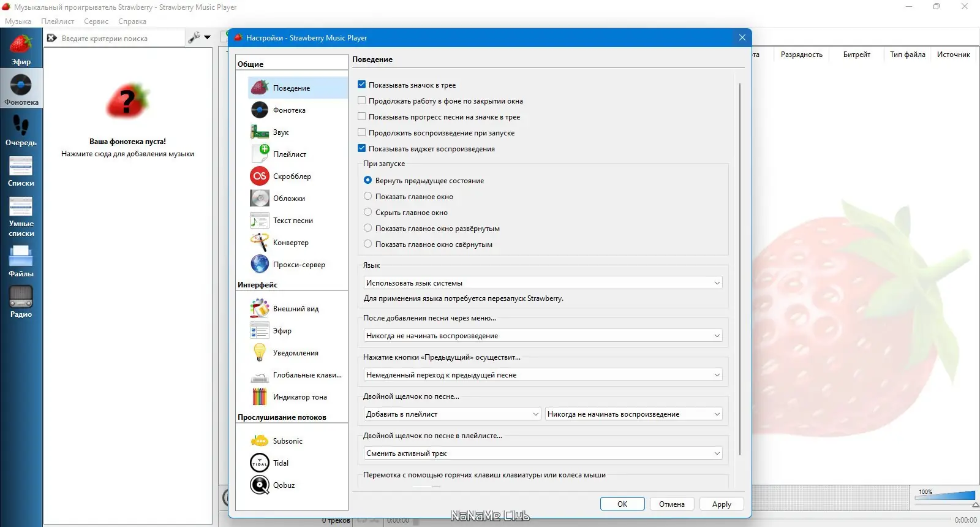
Task: Open Конвертер settings page
Action: (x=298, y=243)
